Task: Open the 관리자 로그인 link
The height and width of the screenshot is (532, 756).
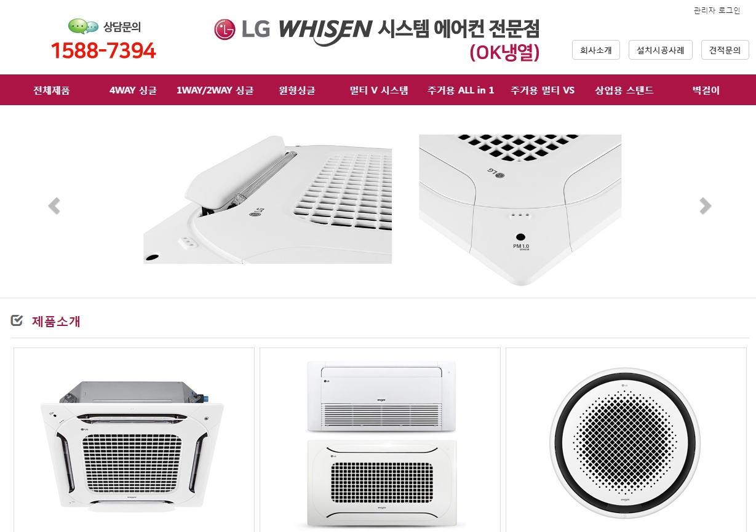Action: click(717, 10)
